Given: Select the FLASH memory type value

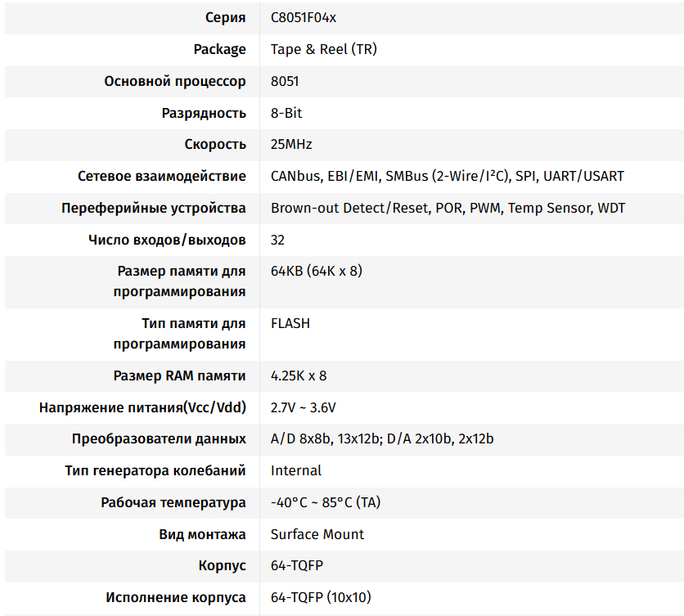Looking at the screenshot, I should point(290,323).
